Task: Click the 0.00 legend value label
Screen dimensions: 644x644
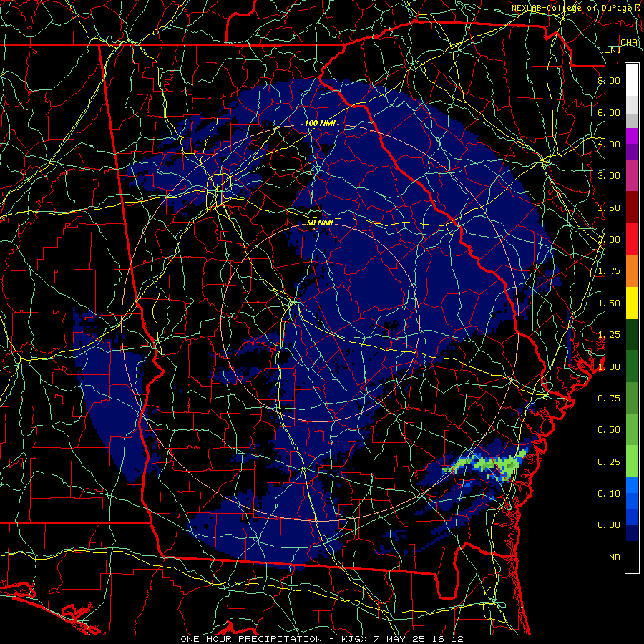Action: point(609,525)
